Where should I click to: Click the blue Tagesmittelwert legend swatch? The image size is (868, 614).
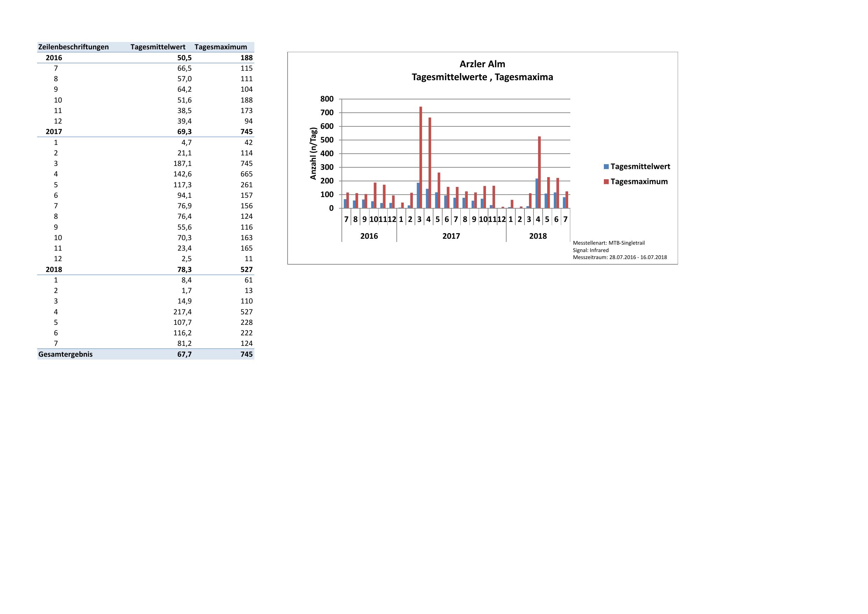click(606, 167)
